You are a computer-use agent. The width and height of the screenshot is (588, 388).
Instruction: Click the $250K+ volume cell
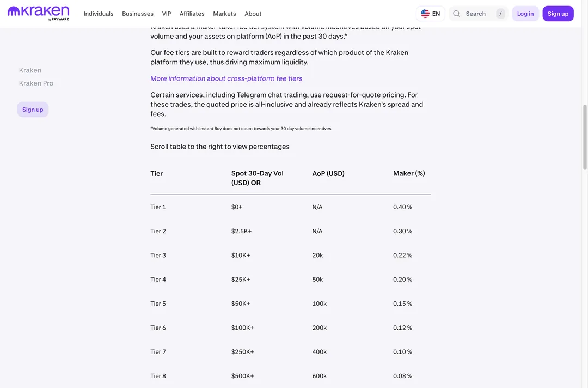coord(243,352)
